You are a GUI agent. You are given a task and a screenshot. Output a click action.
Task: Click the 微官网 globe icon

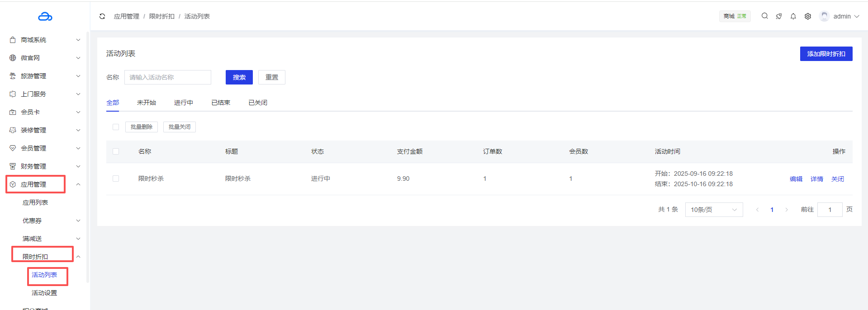click(13, 58)
